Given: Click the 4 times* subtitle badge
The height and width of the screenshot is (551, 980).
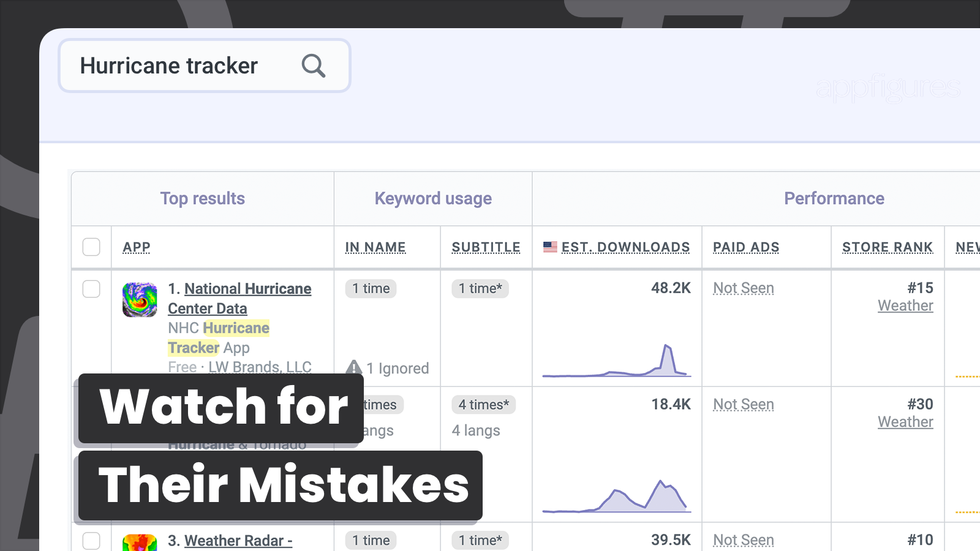Looking at the screenshot, I should (x=484, y=405).
